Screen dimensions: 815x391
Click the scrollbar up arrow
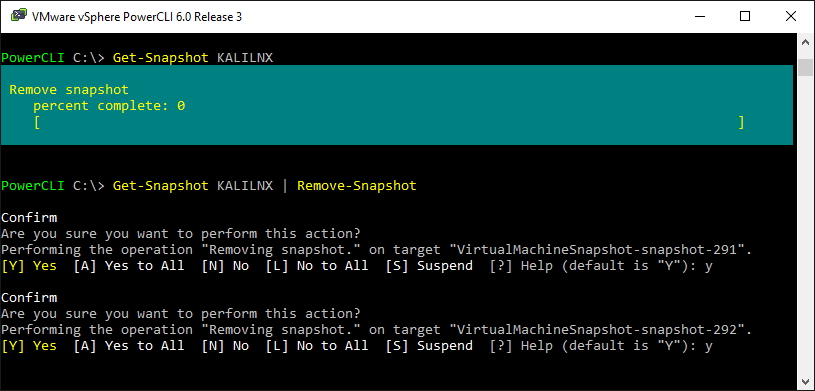click(805, 42)
